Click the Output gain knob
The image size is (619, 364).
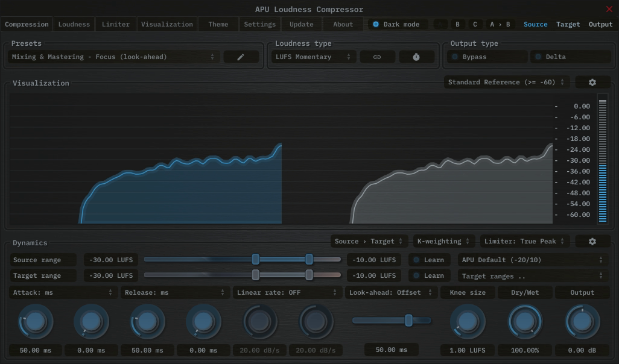click(x=582, y=321)
